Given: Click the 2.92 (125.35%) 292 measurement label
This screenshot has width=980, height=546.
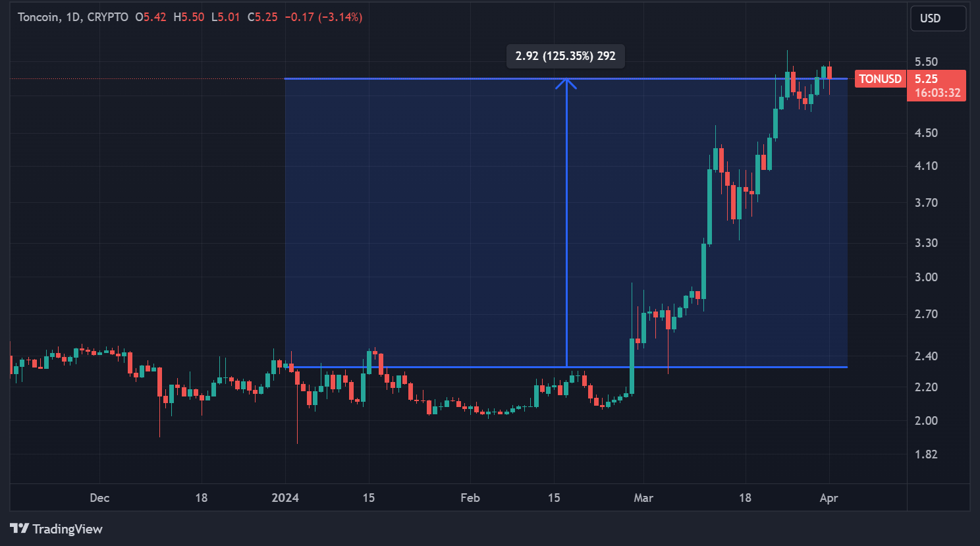Looking at the screenshot, I should (x=566, y=56).
